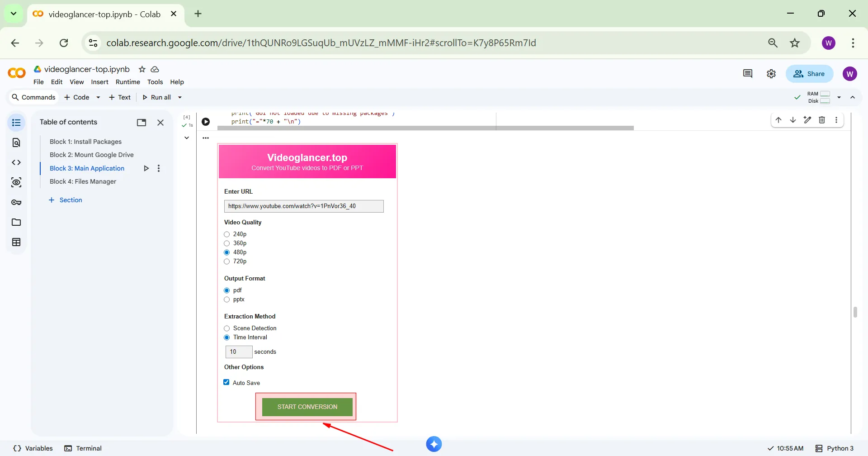Toggle the Auto Save checkbox
868x456 pixels.
coord(226,382)
